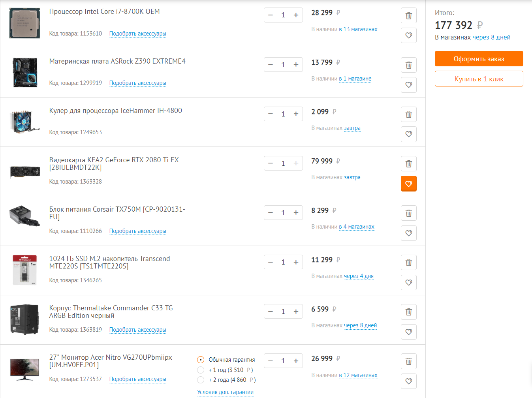The image size is (532, 398).
Task: Increase Thermaltake case quantity
Action: [x=296, y=311]
